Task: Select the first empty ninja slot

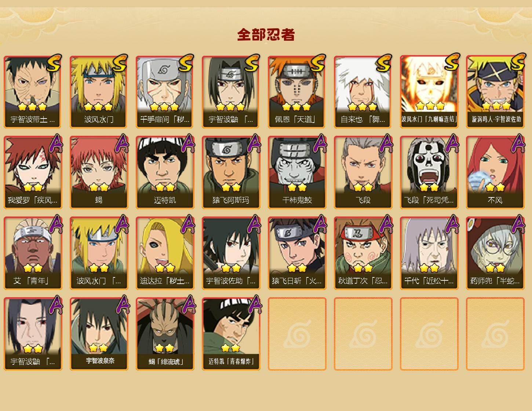Action: tap(297, 334)
